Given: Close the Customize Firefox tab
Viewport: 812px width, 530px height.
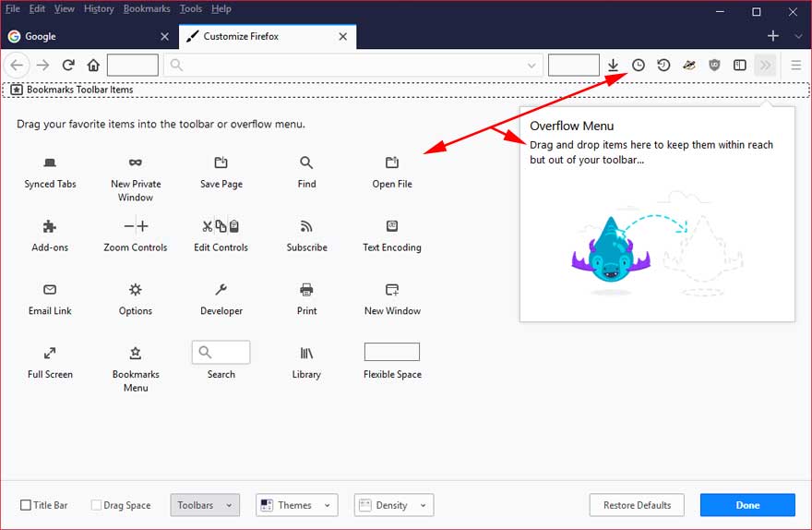Looking at the screenshot, I should [343, 36].
